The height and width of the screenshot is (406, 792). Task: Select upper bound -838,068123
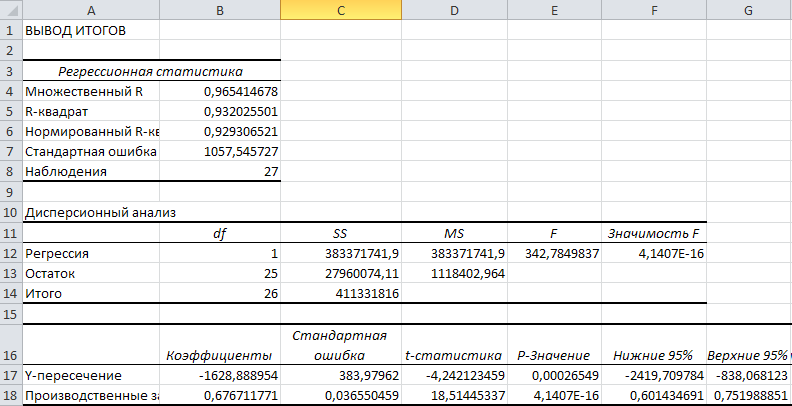pos(749,375)
